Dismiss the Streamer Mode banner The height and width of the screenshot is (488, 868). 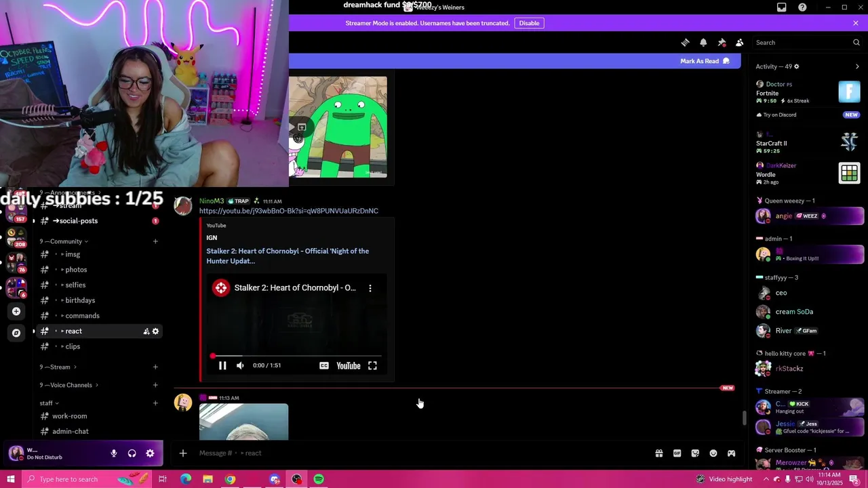[x=856, y=23]
